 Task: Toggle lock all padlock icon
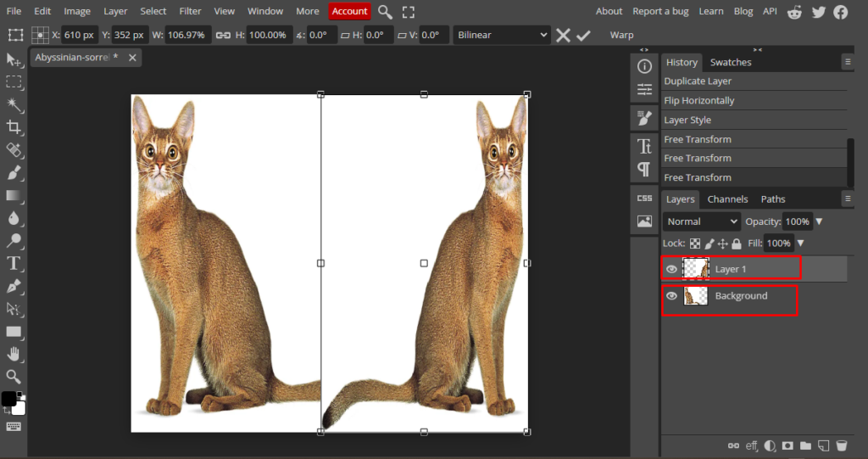tap(737, 243)
